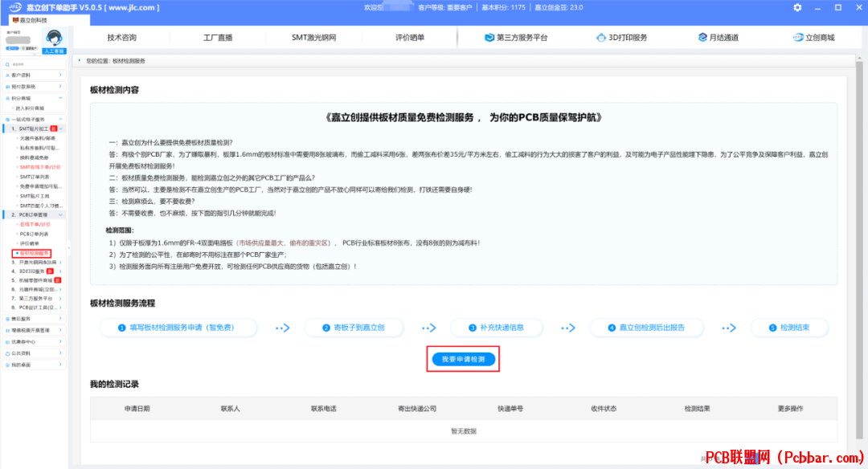Expand the 元器件商城 sidebar group chevron
The width and height of the screenshot is (868, 469).
click(60, 289)
